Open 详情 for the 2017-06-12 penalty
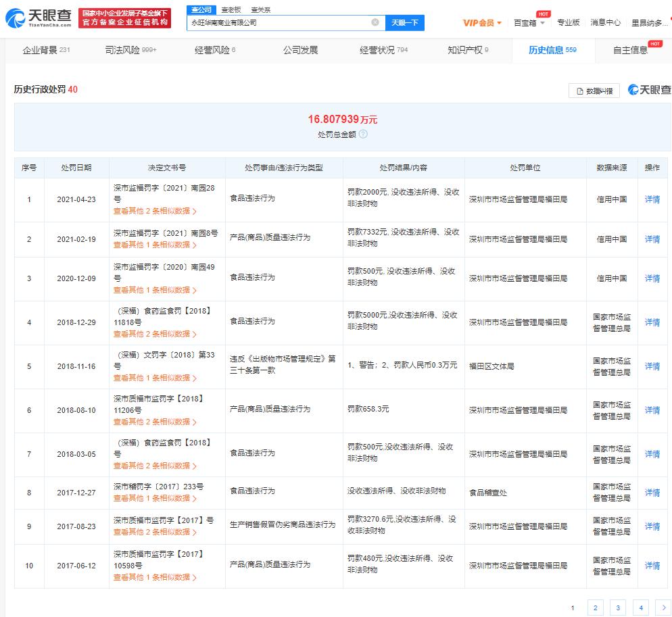The height and width of the screenshot is (617, 672). pyautogui.click(x=652, y=566)
